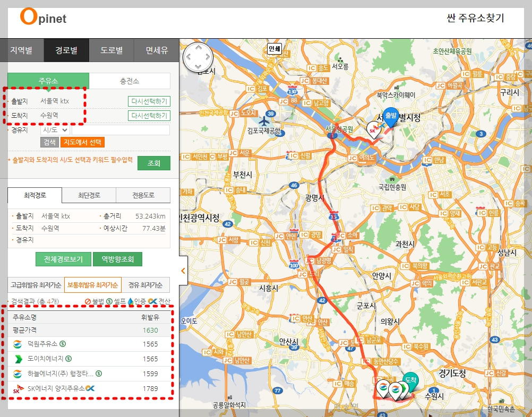Click the 불법 legend icon
This screenshot has width=532, height=417.
click(x=88, y=301)
